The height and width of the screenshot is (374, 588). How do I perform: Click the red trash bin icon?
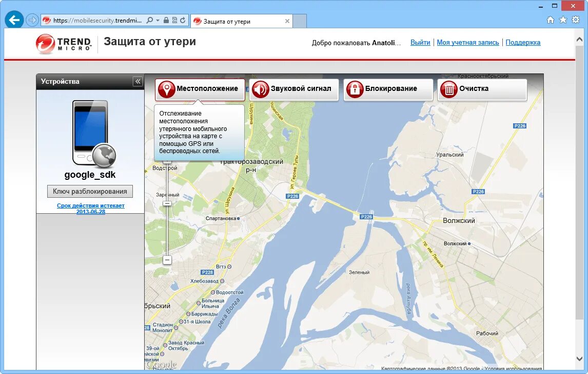(x=449, y=89)
